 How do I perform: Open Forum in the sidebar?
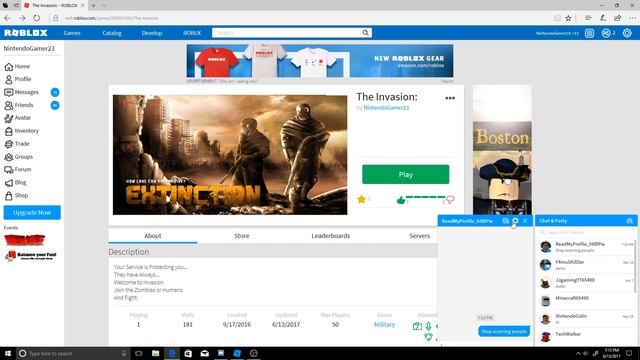(x=18, y=169)
